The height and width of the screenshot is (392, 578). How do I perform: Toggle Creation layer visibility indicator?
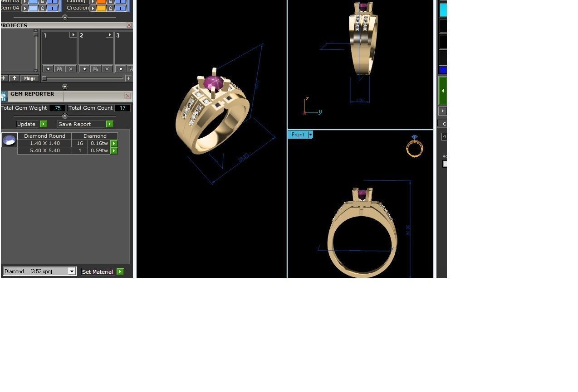coord(121,8)
